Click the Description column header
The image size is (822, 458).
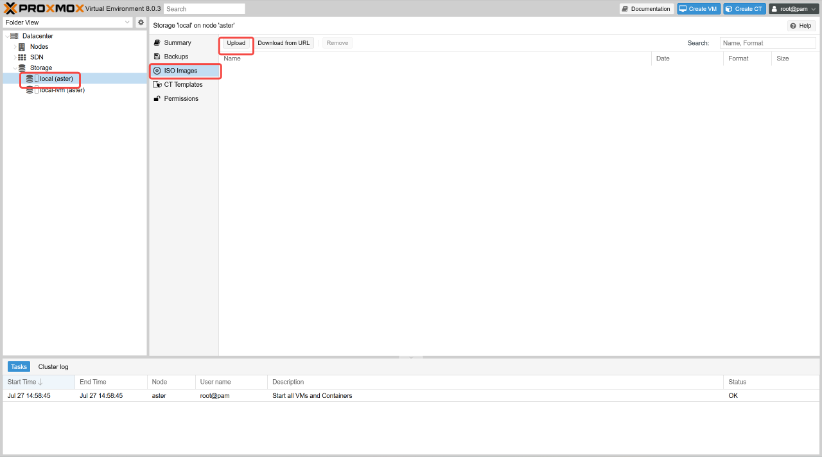[x=495, y=382]
